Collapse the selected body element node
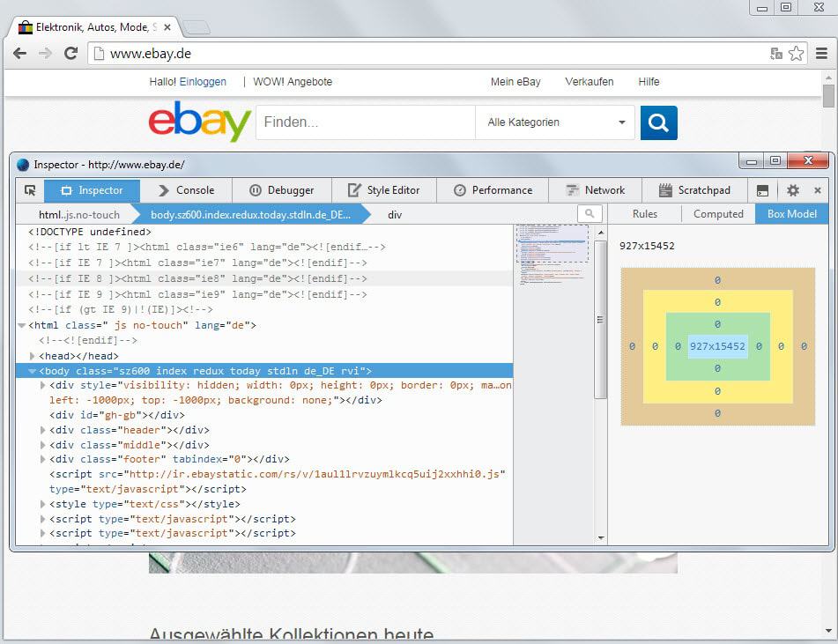The width and height of the screenshot is (838, 644). tap(32, 371)
